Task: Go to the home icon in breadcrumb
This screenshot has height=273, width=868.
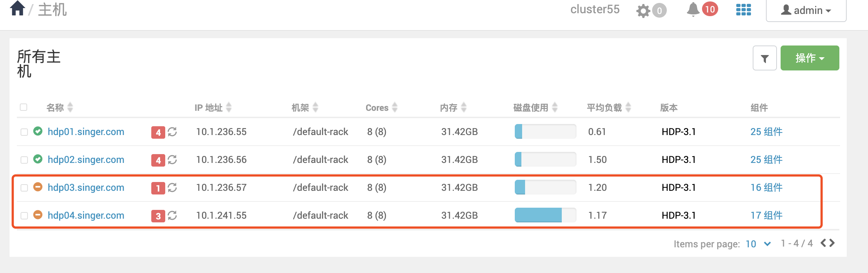Action: click(x=17, y=8)
